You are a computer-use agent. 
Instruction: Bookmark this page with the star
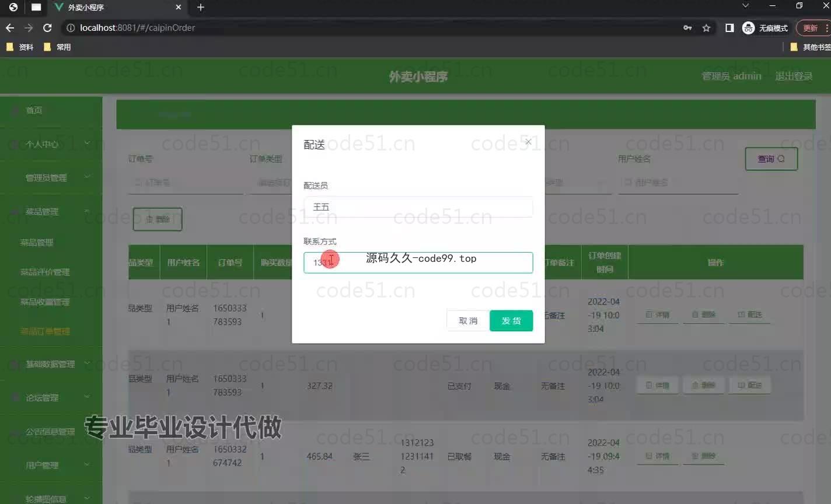coord(706,27)
